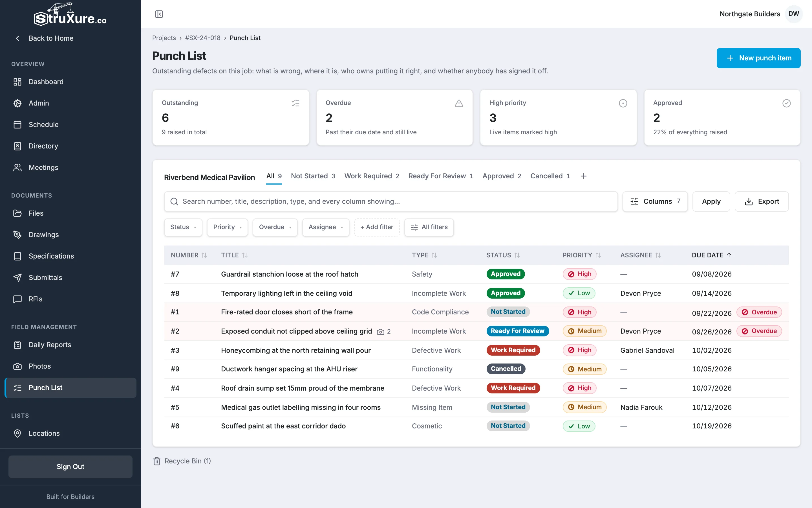Switch to Work Required tab
812x508 pixels.
[x=371, y=176]
